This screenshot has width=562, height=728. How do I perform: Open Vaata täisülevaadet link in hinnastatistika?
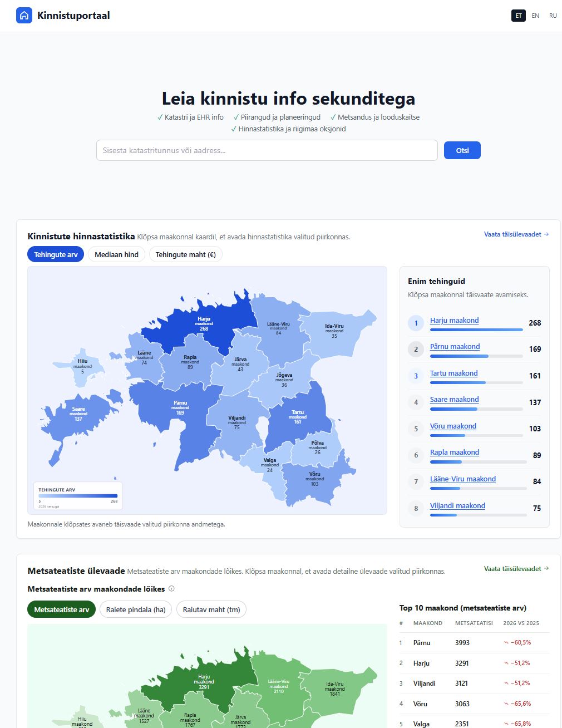[516, 234]
